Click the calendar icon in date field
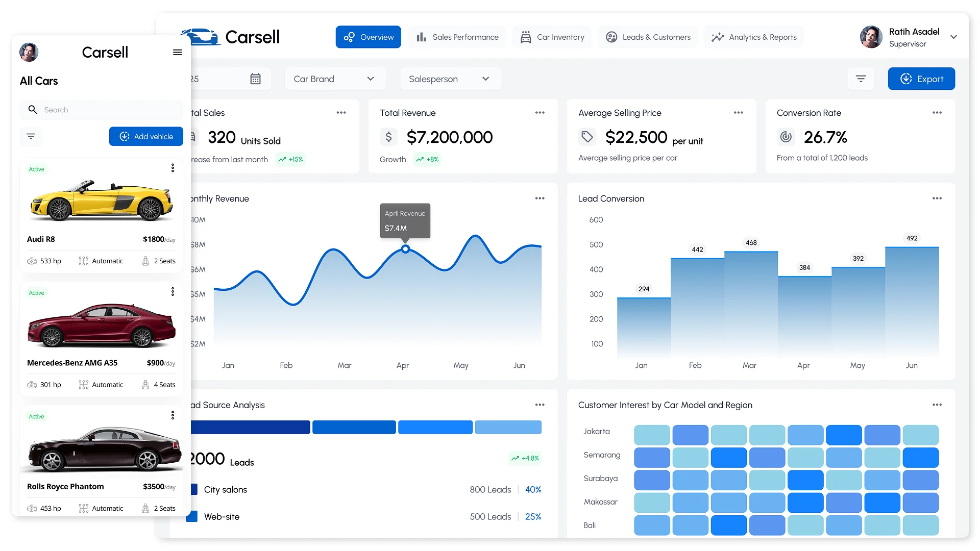The image size is (980, 551). click(x=256, y=79)
